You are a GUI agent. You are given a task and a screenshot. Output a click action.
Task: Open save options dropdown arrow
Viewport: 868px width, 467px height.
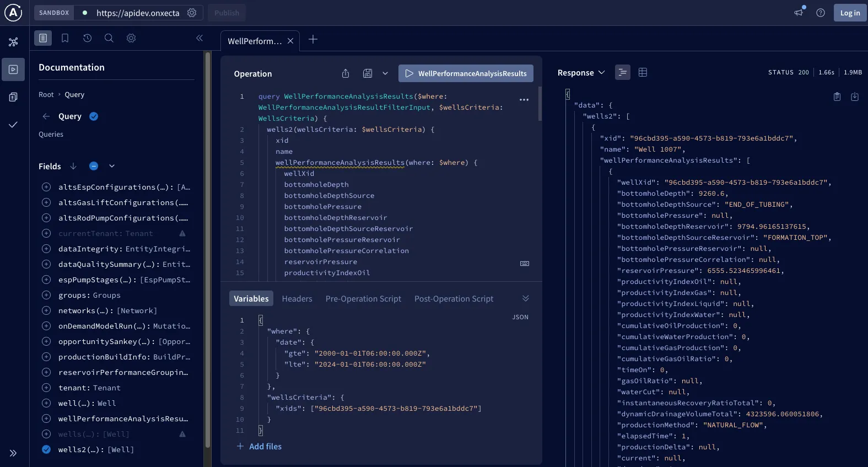point(385,73)
